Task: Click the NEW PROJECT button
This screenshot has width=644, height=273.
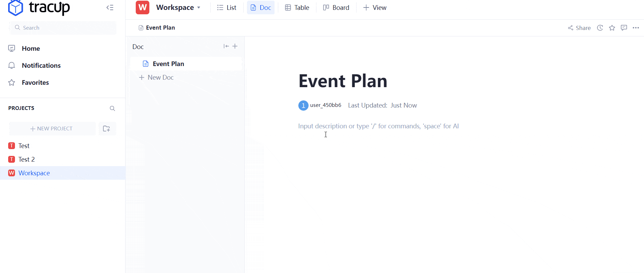Action: pyautogui.click(x=52, y=129)
